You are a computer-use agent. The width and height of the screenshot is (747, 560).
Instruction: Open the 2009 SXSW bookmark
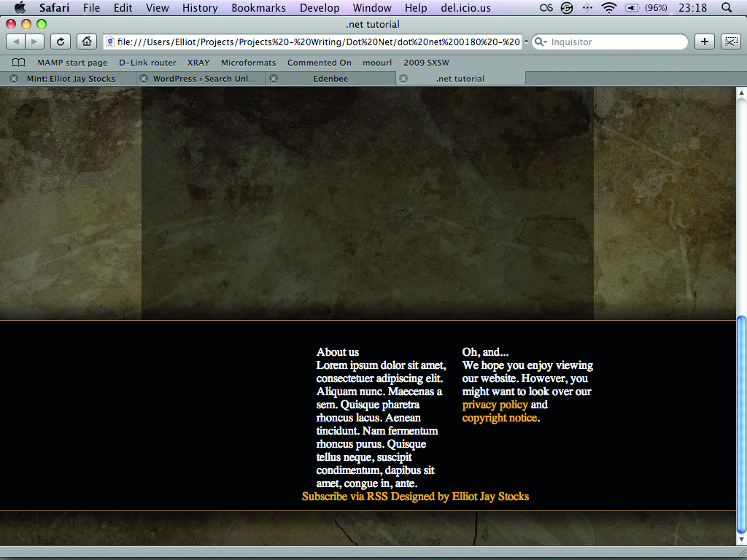coord(426,63)
